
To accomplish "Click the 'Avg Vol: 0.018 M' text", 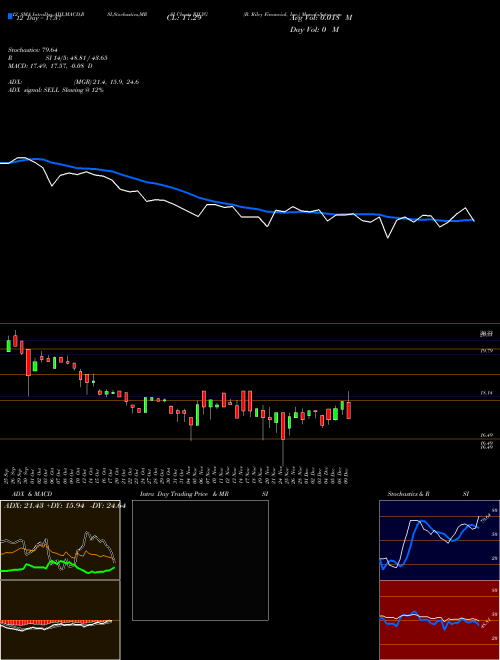I will click(x=321, y=18).
